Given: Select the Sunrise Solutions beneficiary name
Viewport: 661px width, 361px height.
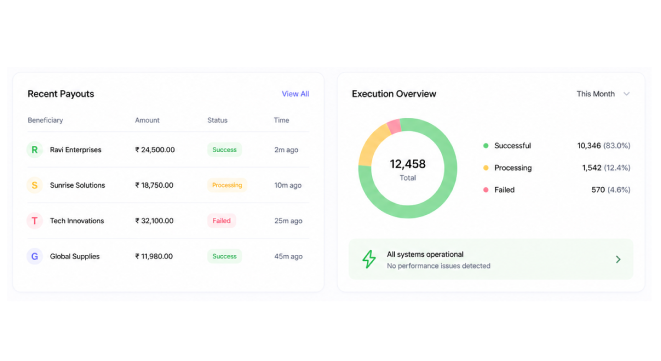Looking at the screenshot, I should point(78,185).
